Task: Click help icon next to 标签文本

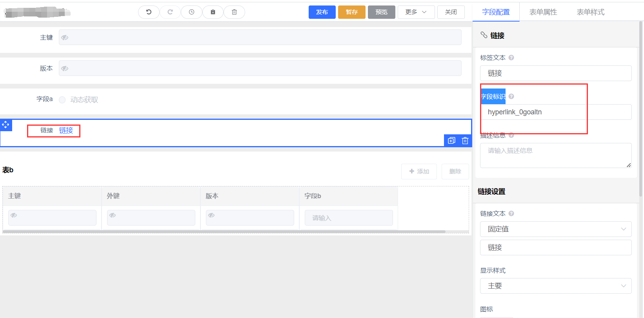Action: (x=511, y=58)
